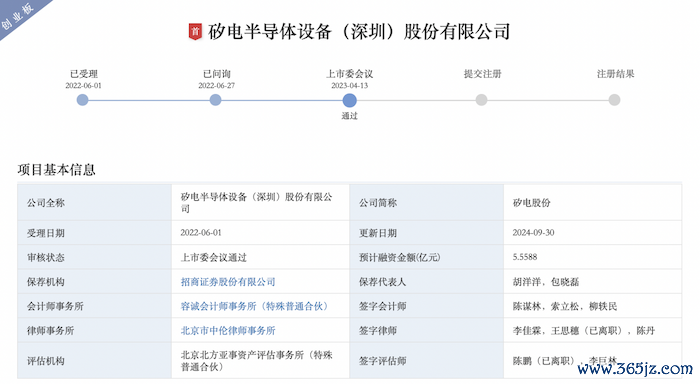Open the 北京市中伦律师事务所 link
The height and width of the screenshot is (384, 700).
pos(228,330)
